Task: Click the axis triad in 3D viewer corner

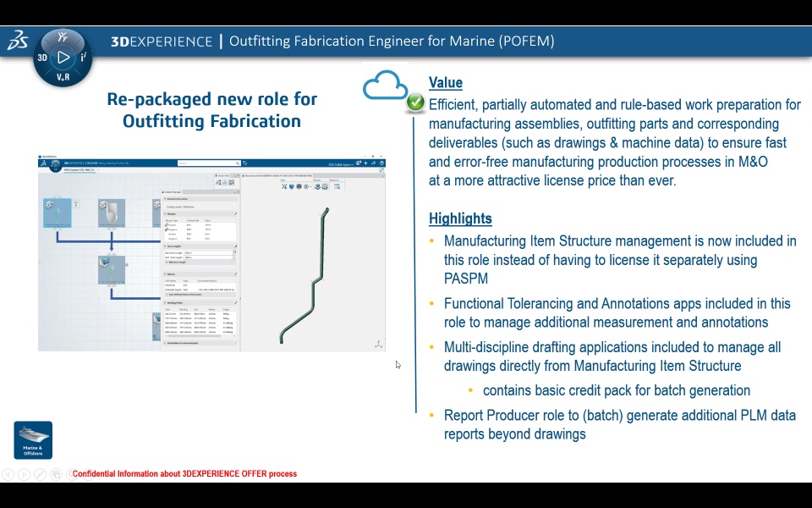Action: pos(379,344)
